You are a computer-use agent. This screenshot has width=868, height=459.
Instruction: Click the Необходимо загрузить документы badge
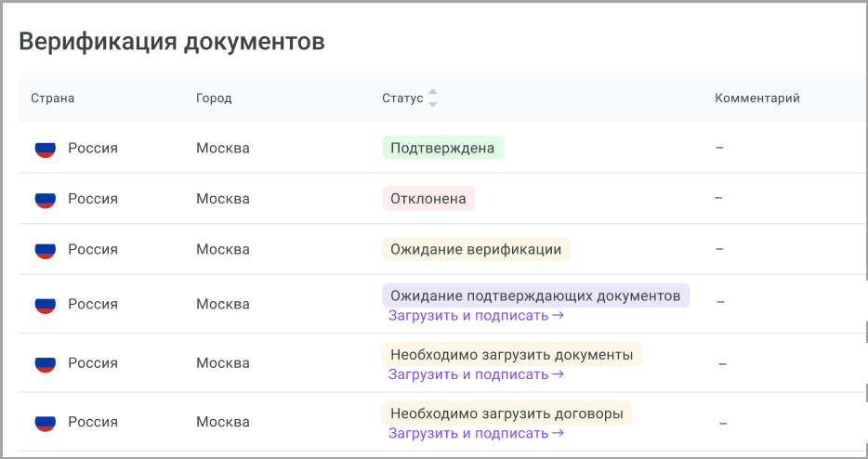[512, 354]
